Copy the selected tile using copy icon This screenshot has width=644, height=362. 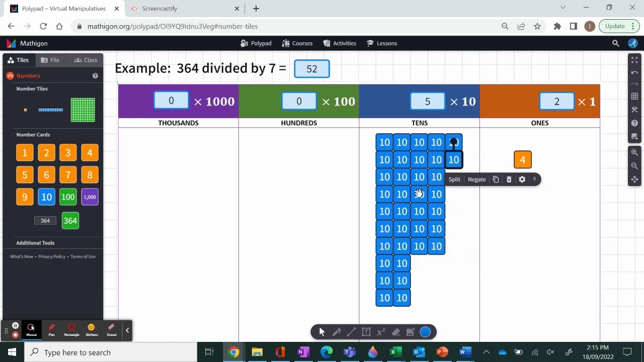click(x=496, y=179)
